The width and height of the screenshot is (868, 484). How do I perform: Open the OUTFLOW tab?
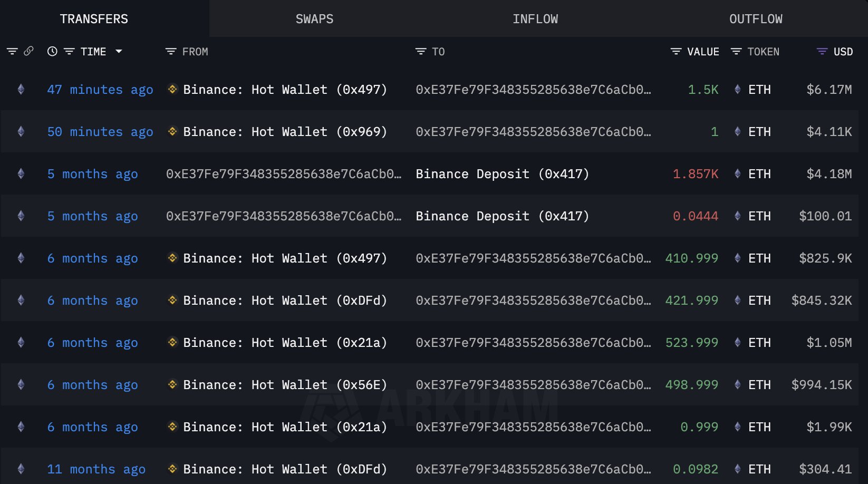coord(755,19)
